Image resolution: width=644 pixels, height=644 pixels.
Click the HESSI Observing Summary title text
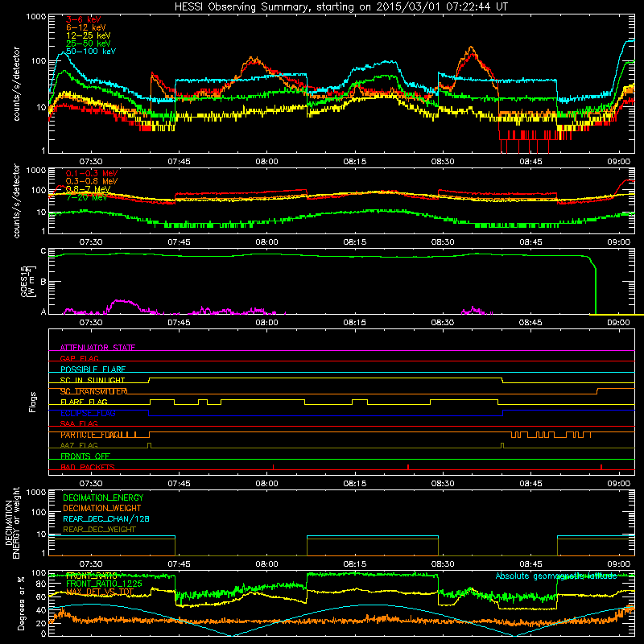(341, 7)
